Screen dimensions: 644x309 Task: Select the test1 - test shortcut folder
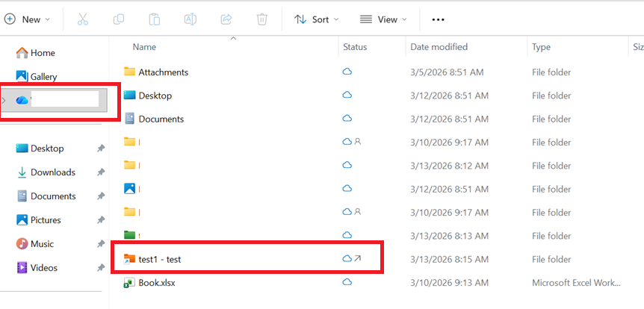point(160,259)
